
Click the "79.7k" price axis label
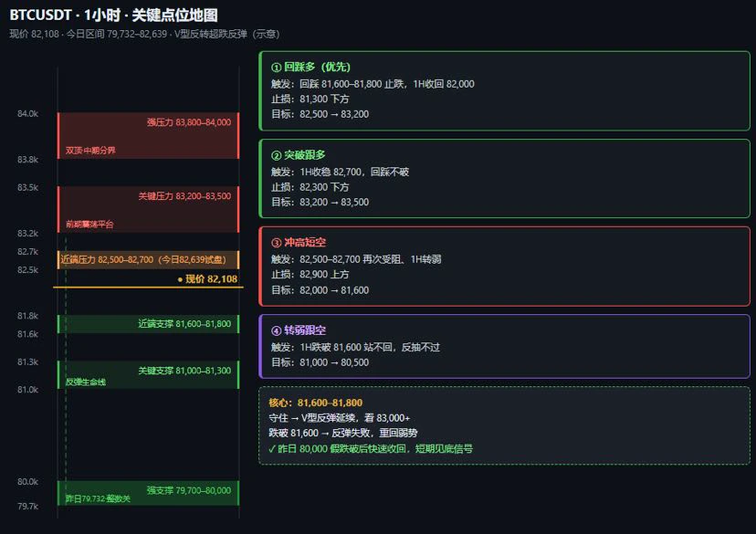pos(27,506)
